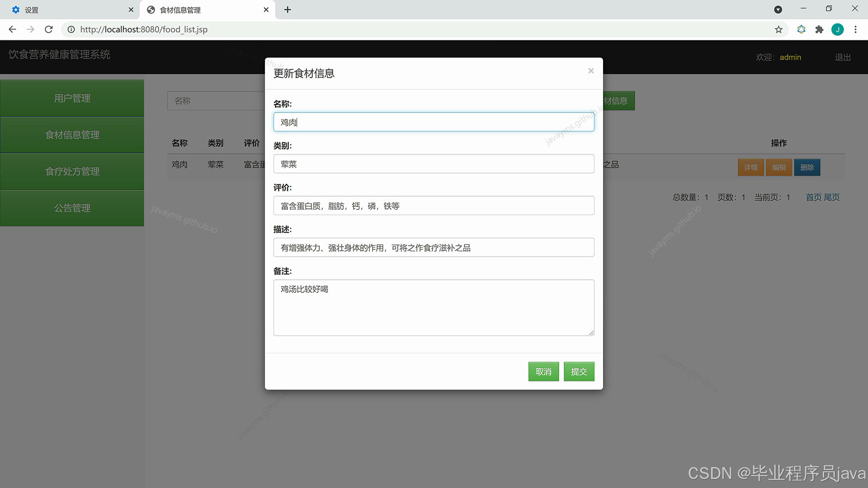
Task: Click the 备注 textarea with 鸡汤比较好喝
Action: tap(434, 308)
